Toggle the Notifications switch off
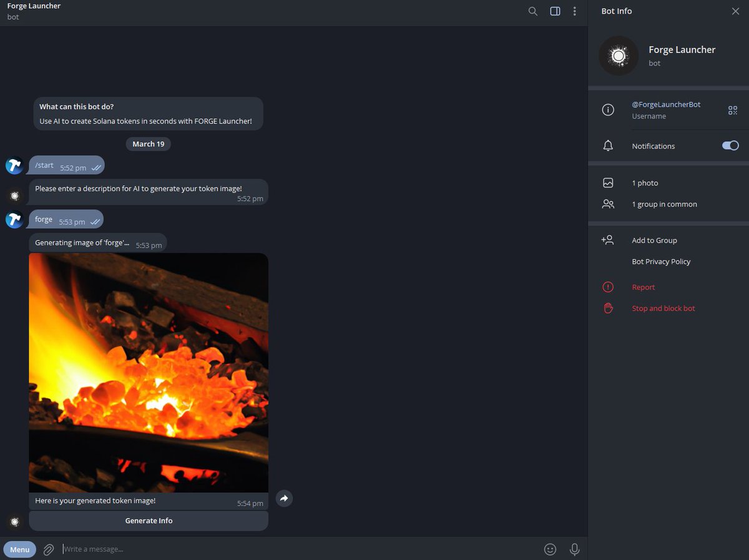Image resolution: width=749 pixels, height=560 pixels. (730, 145)
